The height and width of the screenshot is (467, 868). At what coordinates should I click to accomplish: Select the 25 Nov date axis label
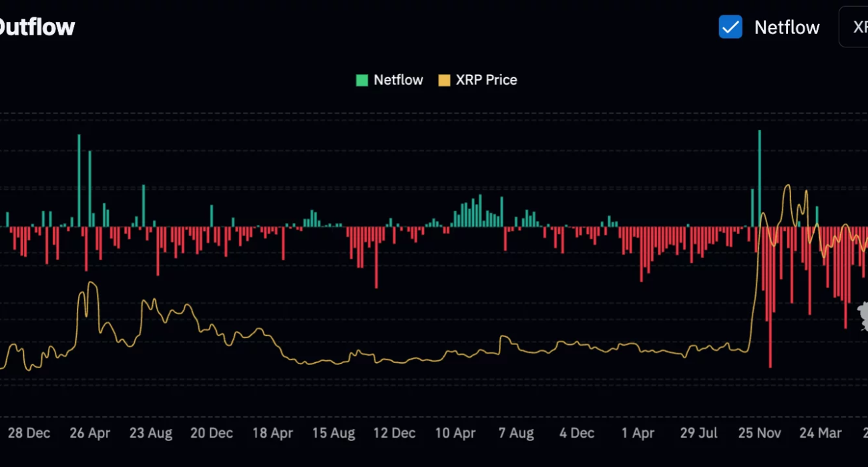point(759,433)
